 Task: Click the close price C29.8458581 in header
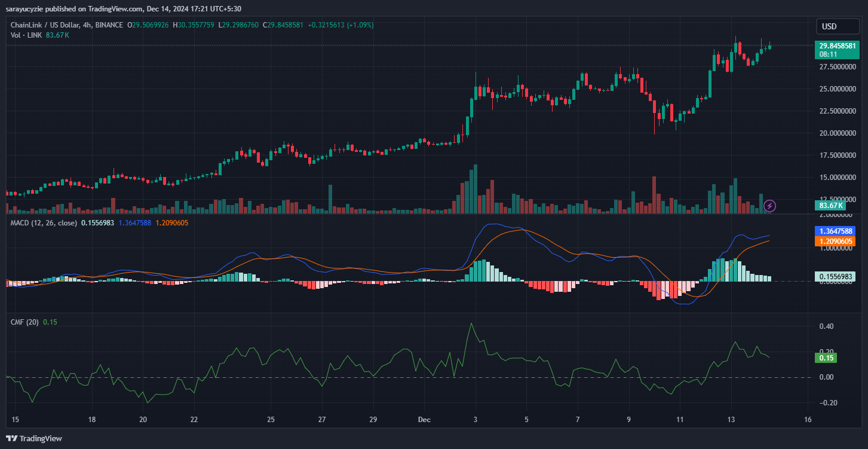(x=284, y=25)
